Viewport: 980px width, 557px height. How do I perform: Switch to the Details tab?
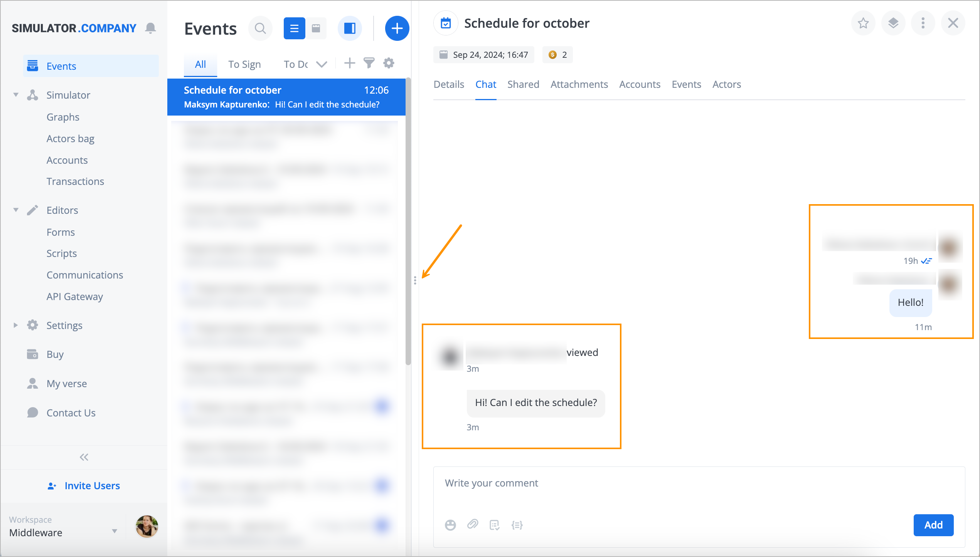[x=448, y=84]
